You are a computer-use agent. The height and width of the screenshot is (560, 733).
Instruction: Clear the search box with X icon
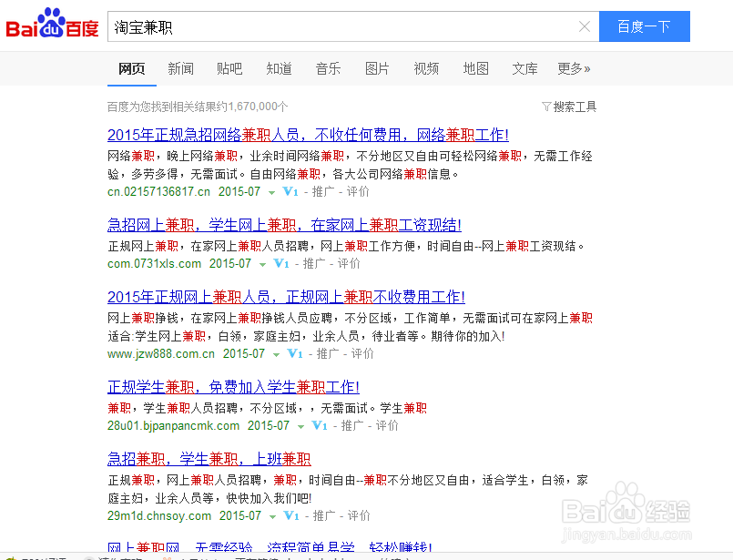pos(585,26)
